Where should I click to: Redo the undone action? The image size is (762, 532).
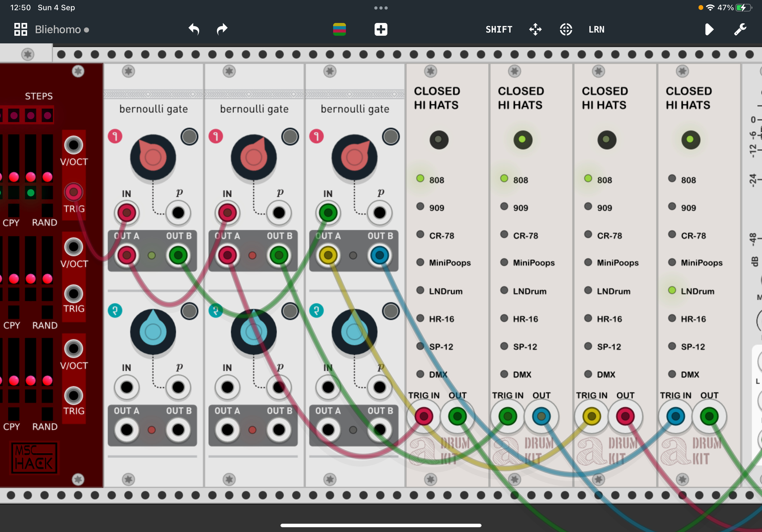(x=222, y=29)
